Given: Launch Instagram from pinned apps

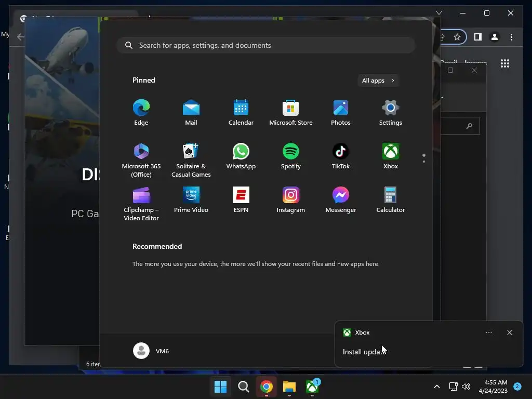Looking at the screenshot, I should click(x=291, y=200).
